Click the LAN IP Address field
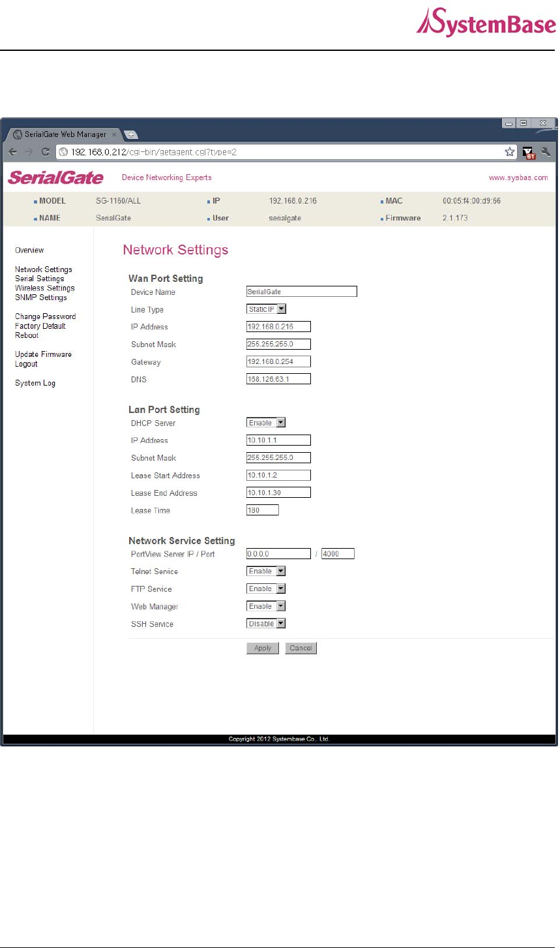Viewport: 560px width, 948px height. [278, 440]
